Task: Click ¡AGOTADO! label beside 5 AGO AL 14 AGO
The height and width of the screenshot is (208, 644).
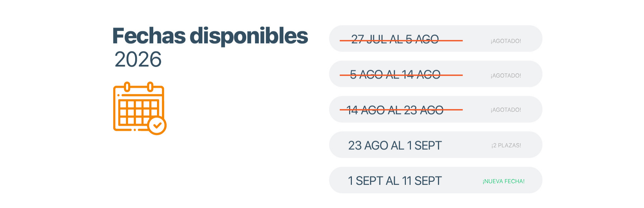Action: click(x=506, y=75)
